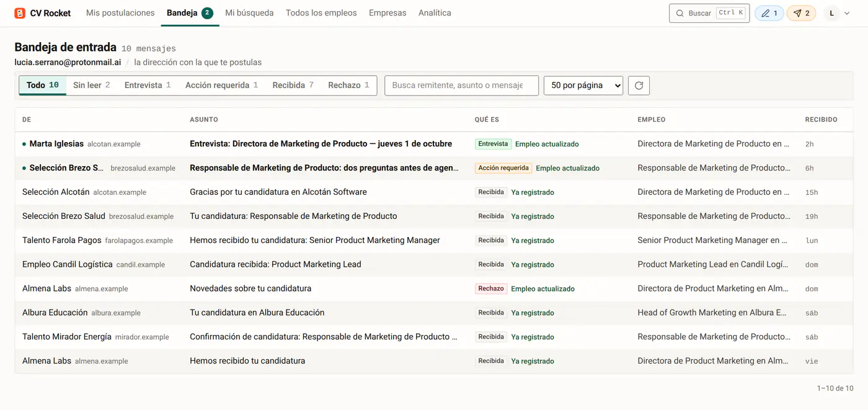Open the Bandeja nav tab
Viewport: 868px width, 410px height.
(x=190, y=13)
